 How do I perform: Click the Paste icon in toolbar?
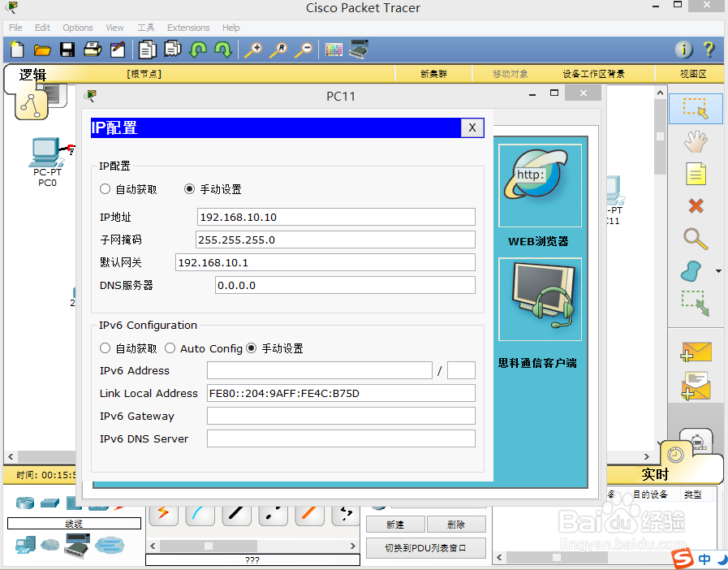coord(173,50)
